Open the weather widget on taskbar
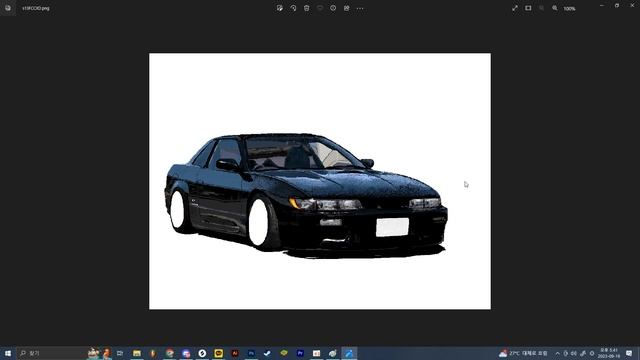This screenshot has width=640, height=360. (523, 353)
